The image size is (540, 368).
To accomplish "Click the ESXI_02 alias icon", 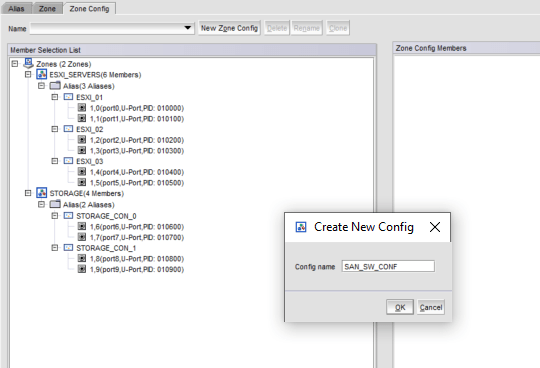I will click(69, 129).
